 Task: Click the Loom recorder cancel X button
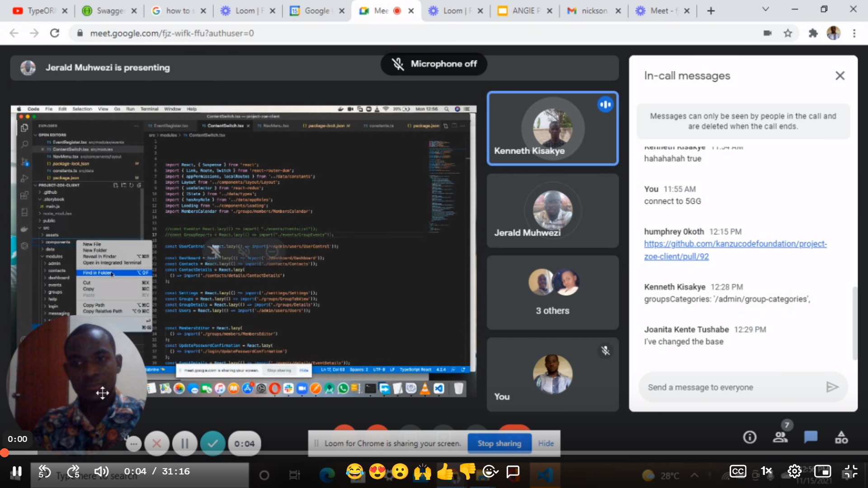(x=156, y=444)
